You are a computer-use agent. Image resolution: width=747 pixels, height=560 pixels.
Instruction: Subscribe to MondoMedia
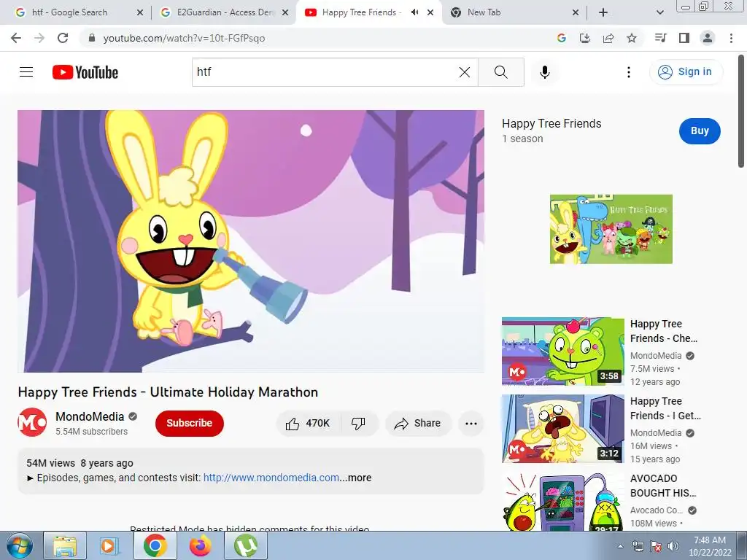189,424
